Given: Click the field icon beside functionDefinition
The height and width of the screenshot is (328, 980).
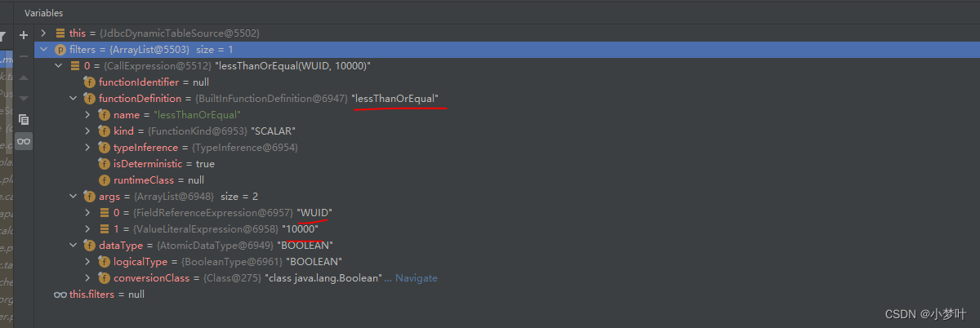Looking at the screenshot, I should click(90, 99).
